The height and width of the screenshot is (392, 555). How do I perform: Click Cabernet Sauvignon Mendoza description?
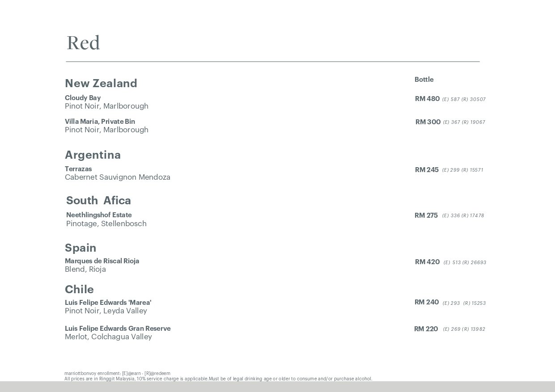coord(118,177)
